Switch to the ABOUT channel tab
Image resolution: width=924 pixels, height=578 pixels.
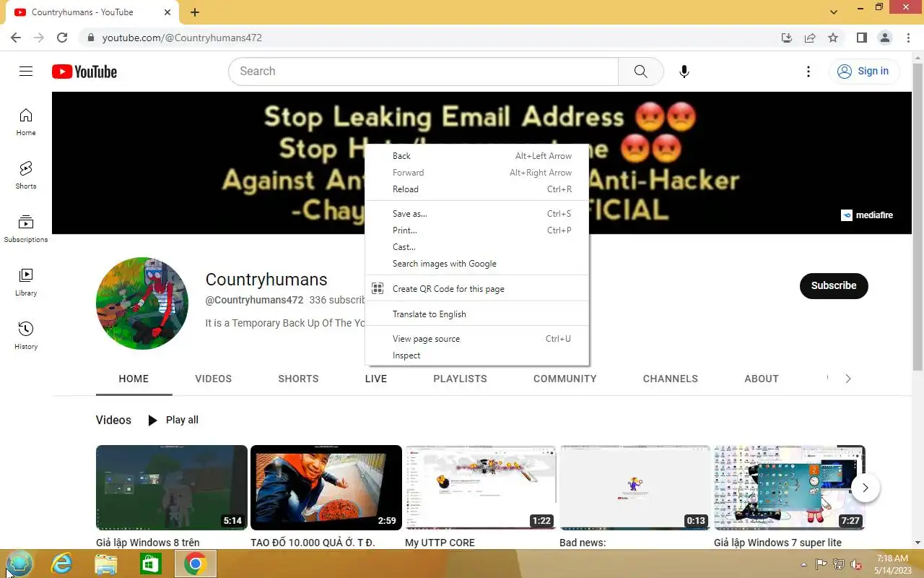pyautogui.click(x=762, y=379)
